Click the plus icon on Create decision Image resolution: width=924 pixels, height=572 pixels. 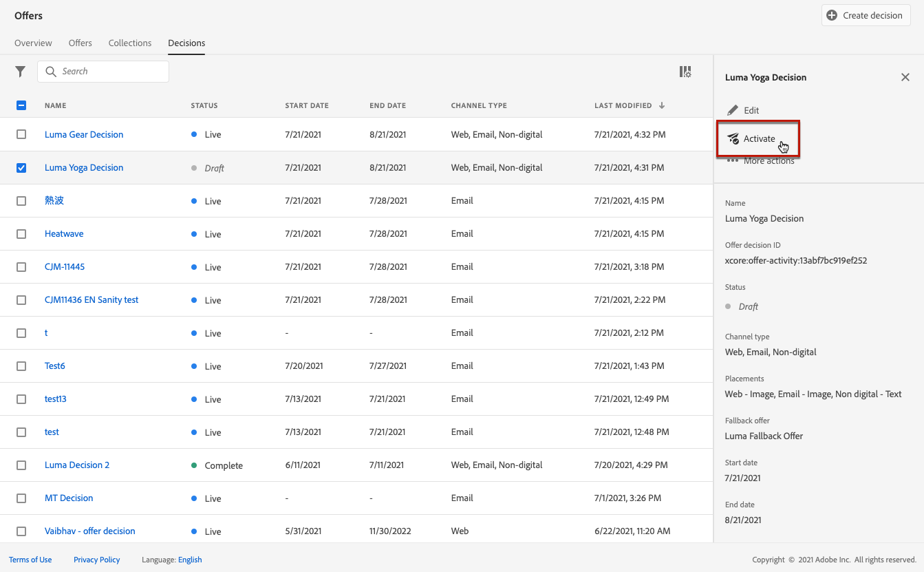click(832, 15)
